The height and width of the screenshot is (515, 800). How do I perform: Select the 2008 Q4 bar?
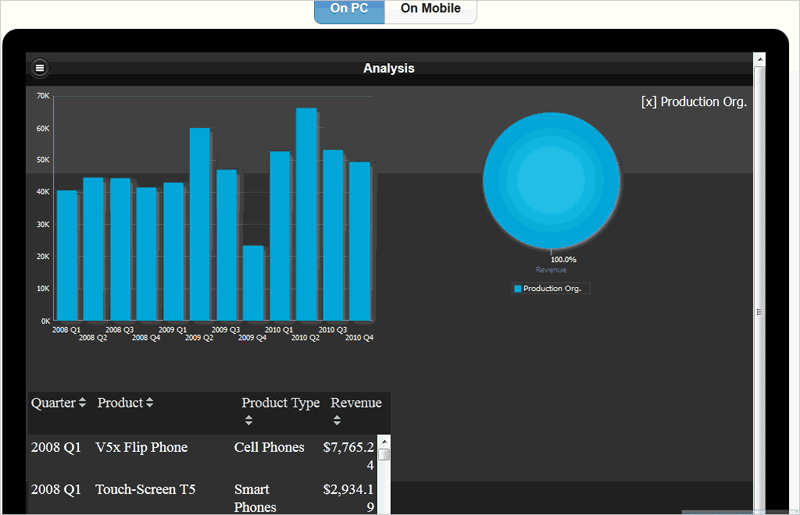[146, 254]
